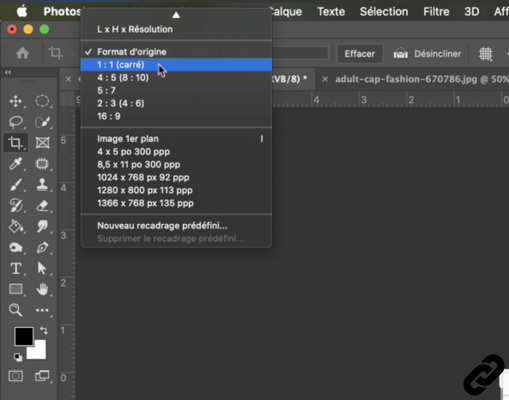
Task: Click the white background color swatch
Action: coord(40,352)
